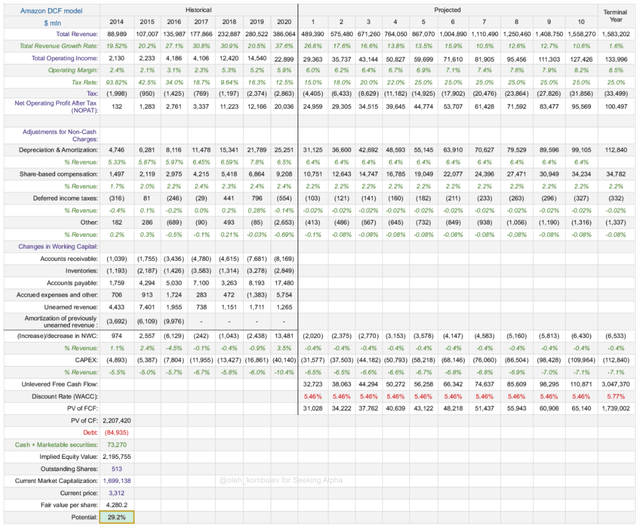
Task: Select Outstanding Shares value 513
Action: [117, 469]
